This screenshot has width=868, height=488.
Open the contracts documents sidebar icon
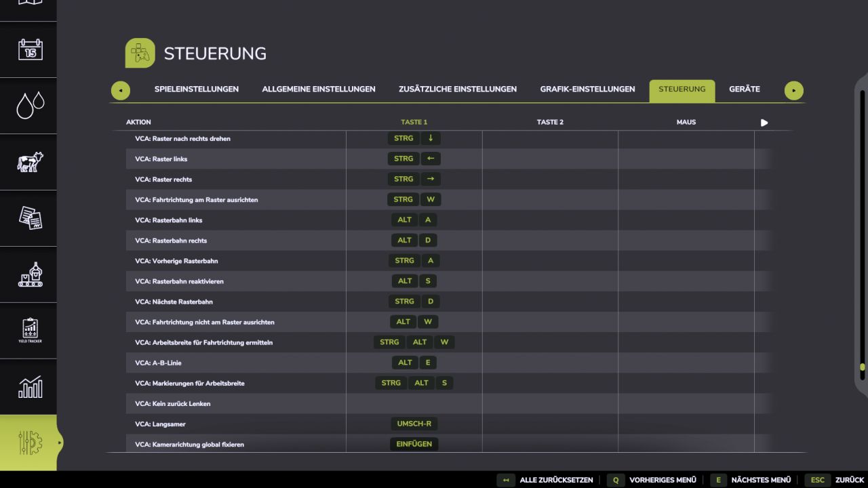click(30, 218)
